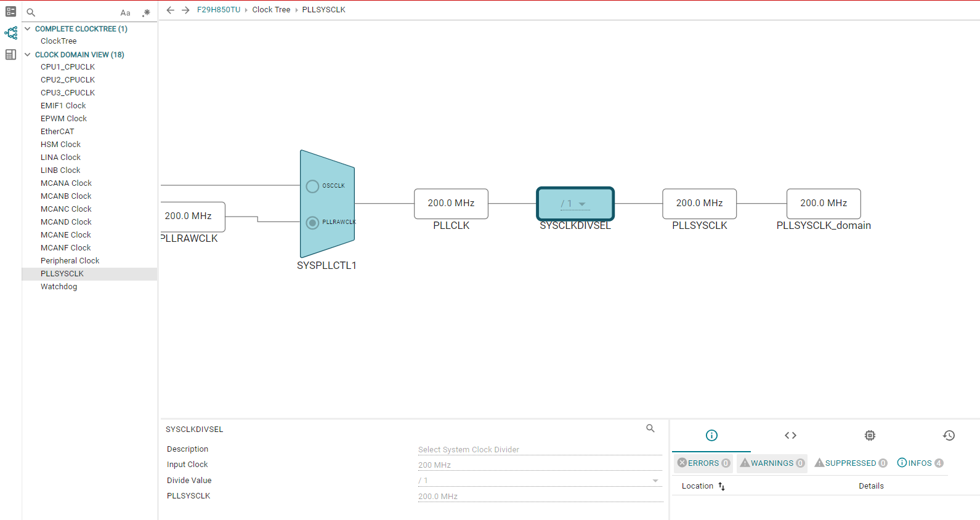Search within SYSCLKDIVSEL properties
The width and height of the screenshot is (980, 520).
tap(650, 428)
